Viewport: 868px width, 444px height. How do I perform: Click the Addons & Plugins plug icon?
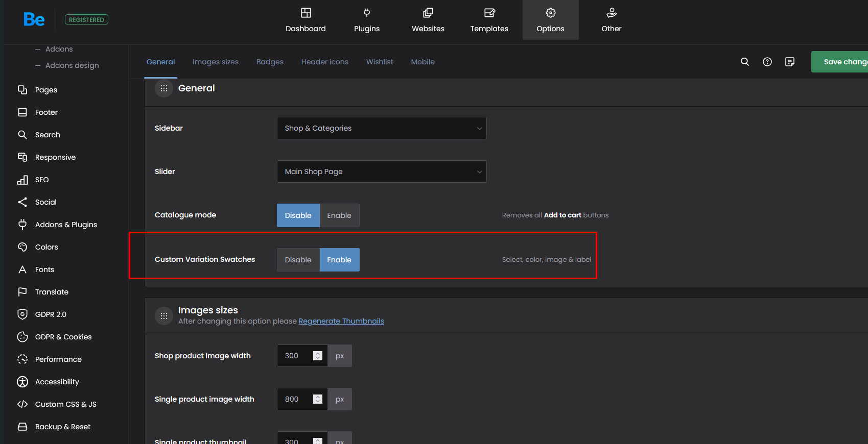pyautogui.click(x=22, y=225)
